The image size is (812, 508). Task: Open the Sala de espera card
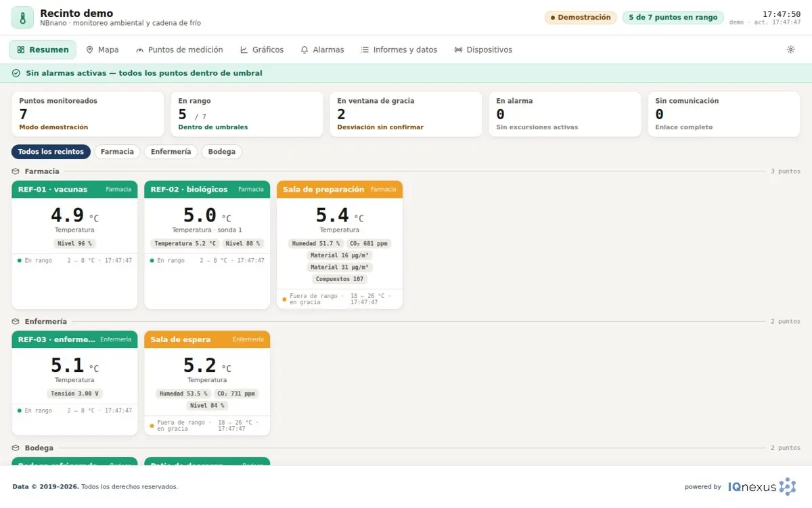tap(207, 383)
